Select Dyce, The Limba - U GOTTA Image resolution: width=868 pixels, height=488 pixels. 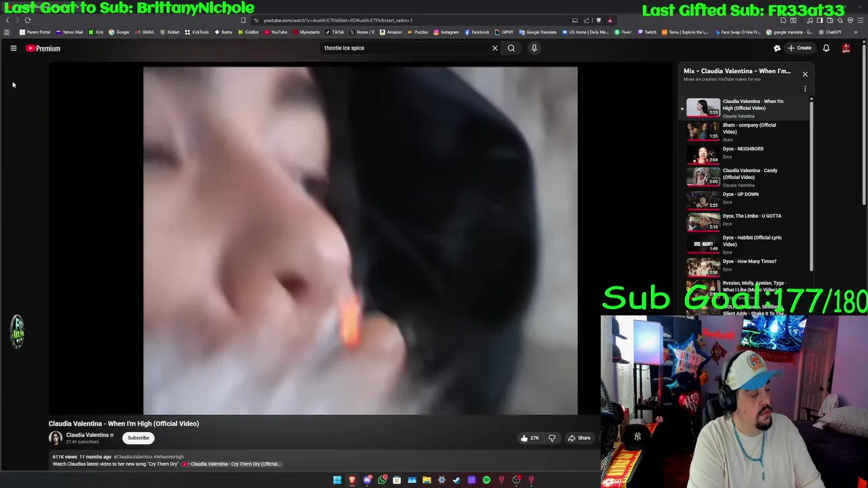pos(745,221)
